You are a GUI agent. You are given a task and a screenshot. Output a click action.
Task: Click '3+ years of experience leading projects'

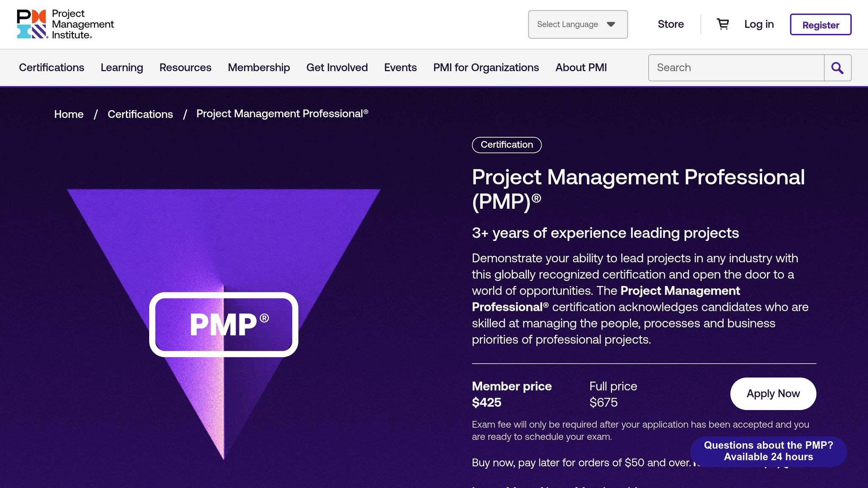click(605, 233)
